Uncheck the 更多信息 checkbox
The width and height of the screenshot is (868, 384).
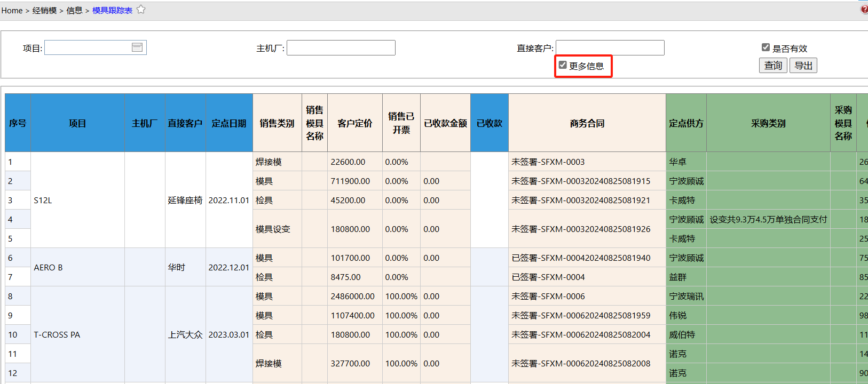pos(563,65)
